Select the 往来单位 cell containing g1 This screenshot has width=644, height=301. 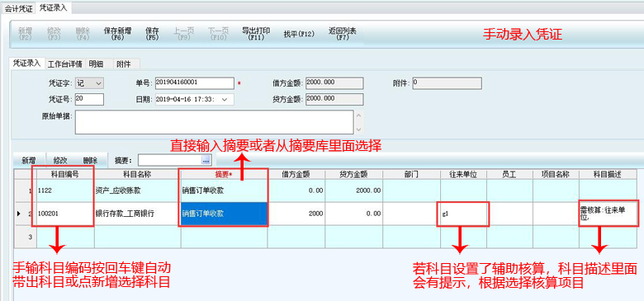[463, 214]
